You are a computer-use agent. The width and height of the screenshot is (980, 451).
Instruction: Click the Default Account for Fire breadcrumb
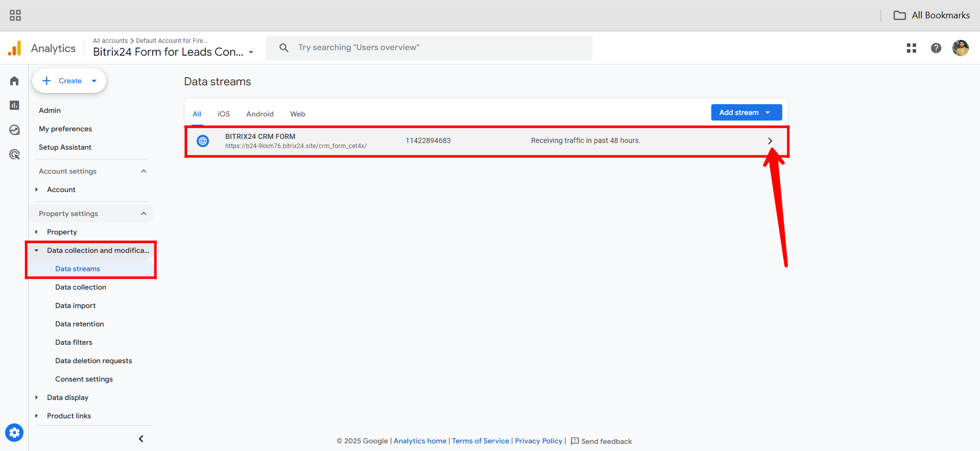[x=172, y=41]
